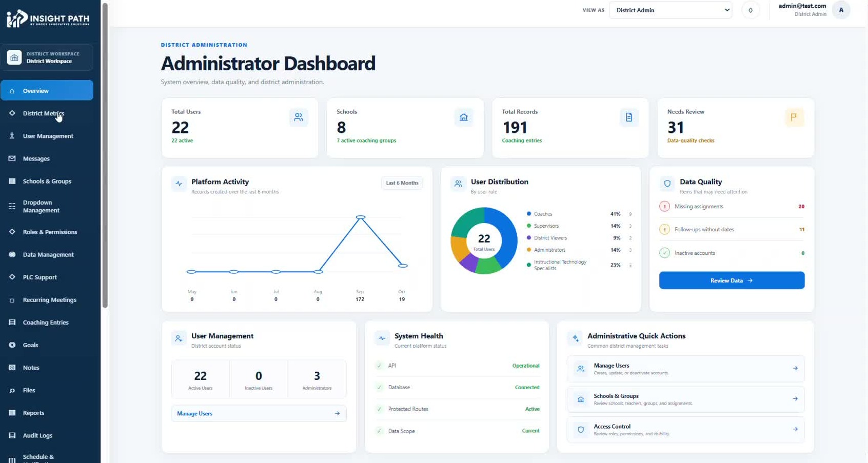Viewport: 868px width, 463px height.
Task: Click the Missing assignments warning icon
Action: click(x=664, y=207)
